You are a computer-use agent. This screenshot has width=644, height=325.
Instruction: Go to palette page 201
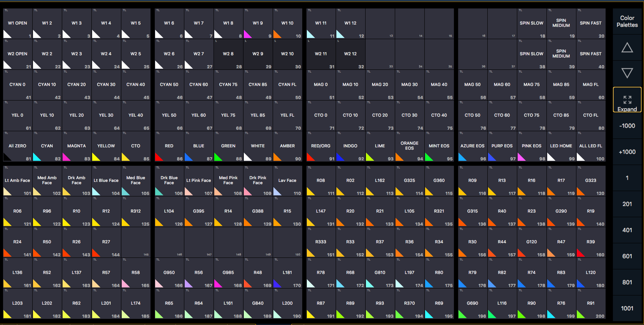coord(627,204)
